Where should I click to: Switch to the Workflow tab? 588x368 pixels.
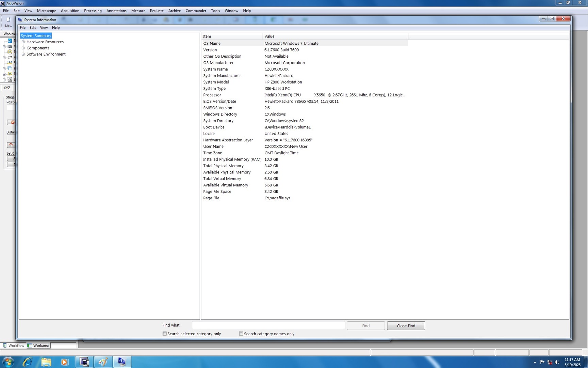(14, 346)
